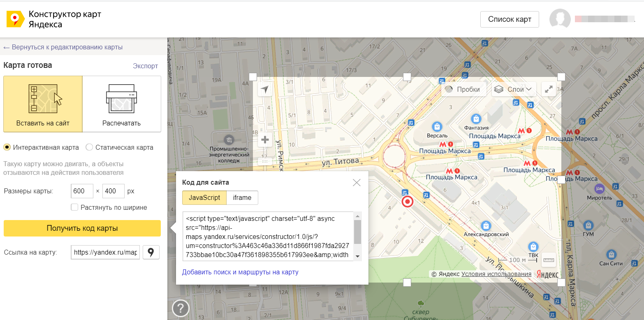
Task: Click Миротель hotel icon on map
Action: tap(599, 189)
